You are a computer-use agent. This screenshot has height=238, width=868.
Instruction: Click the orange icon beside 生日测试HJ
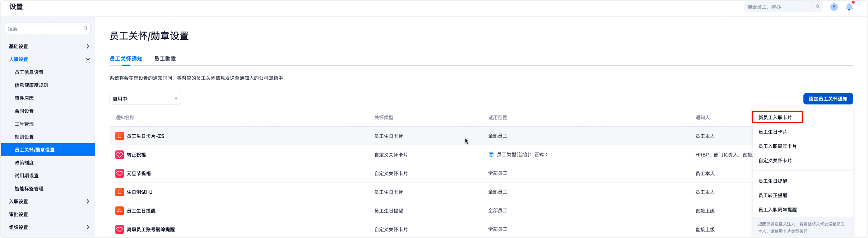(120, 192)
